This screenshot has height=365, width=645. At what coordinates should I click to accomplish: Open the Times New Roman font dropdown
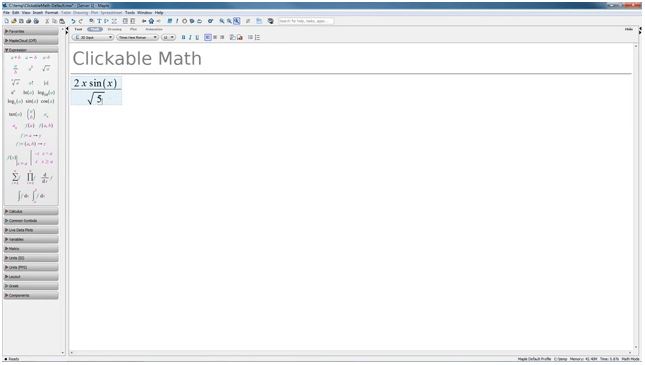pos(137,37)
